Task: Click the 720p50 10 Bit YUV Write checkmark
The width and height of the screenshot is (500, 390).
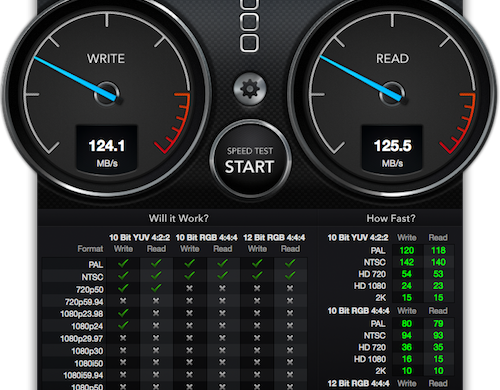Action: coord(123,288)
